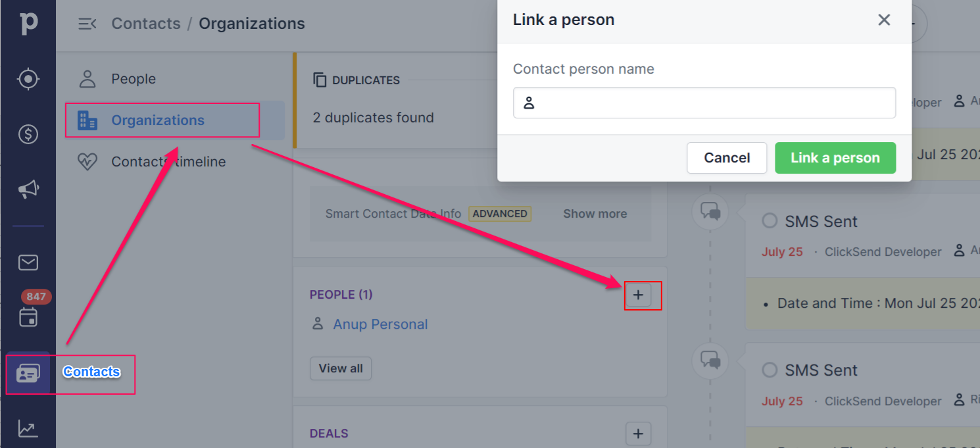Open Contacts card icon in sidebar
Screen dimensions: 980x448
[28, 373]
